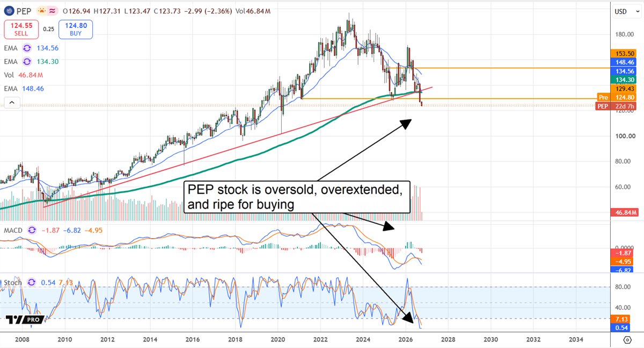This screenshot has height=348, width=644.
Task: Click the 2034 label on time axis
Action: pos(575,340)
